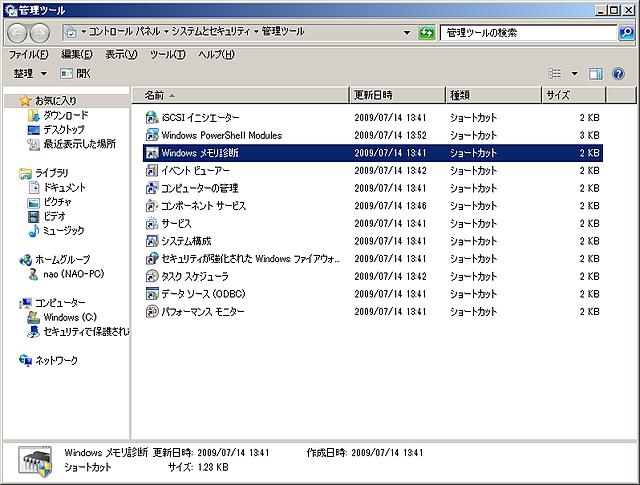Click the ミュージック note icon
Screen dimensions: 640x485
click(33, 231)
